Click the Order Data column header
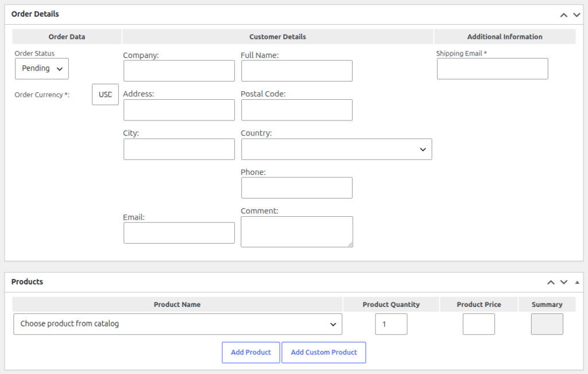The height and width of the screenshot is (374, 588). (67, 37)
